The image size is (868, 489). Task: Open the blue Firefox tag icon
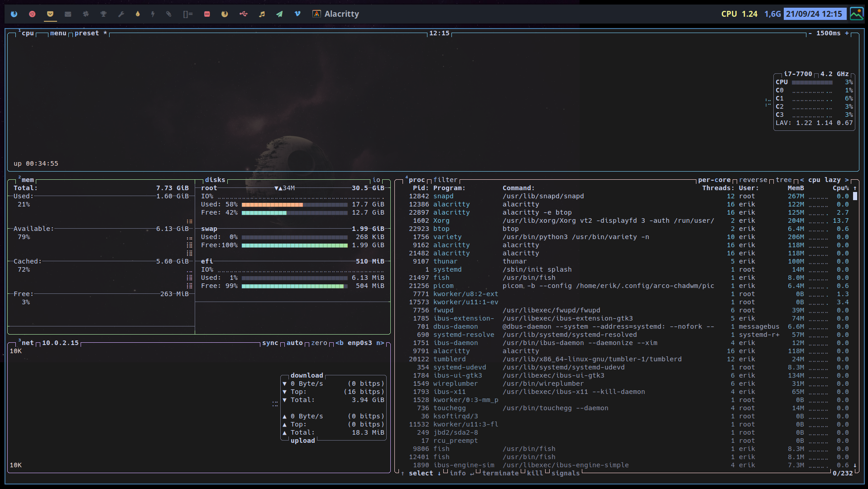(14, 14)
